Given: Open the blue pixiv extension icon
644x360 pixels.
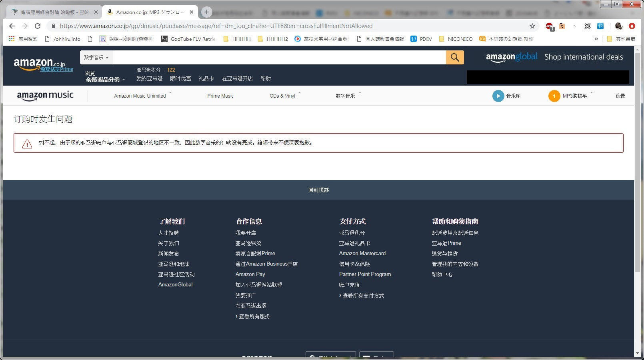Looking at the screenshot, I should pos(600,26).
